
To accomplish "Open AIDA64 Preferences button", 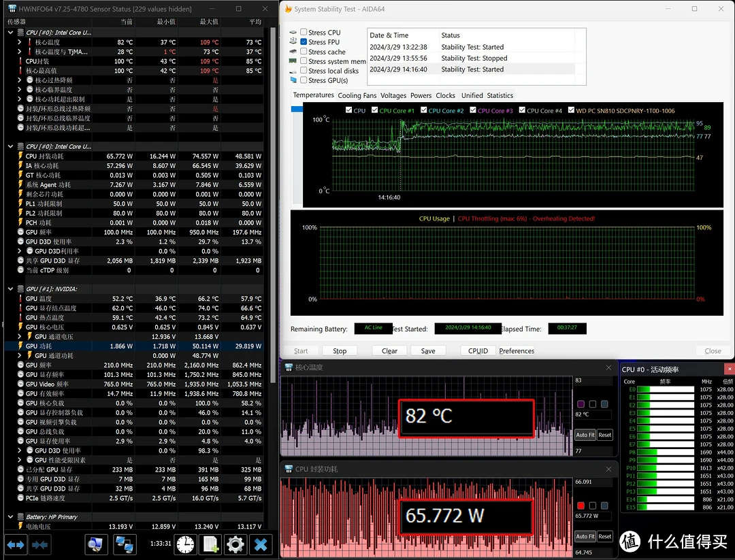I will coord(517,351).
